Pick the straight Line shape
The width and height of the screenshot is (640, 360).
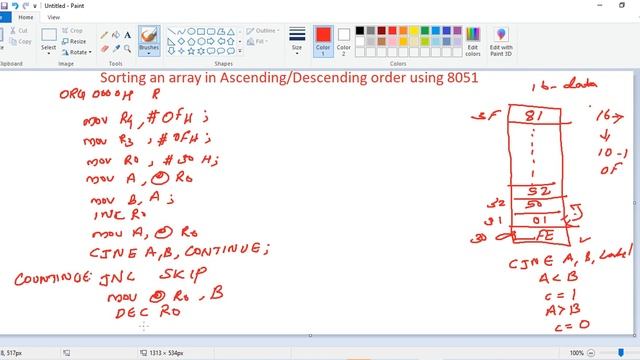click(171, 32)
